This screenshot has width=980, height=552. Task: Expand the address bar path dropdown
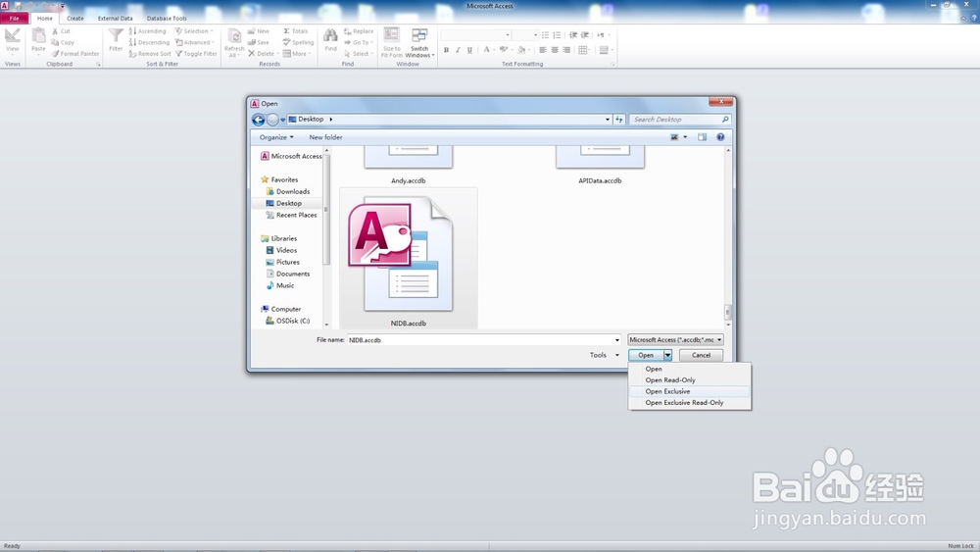[607, 120]
